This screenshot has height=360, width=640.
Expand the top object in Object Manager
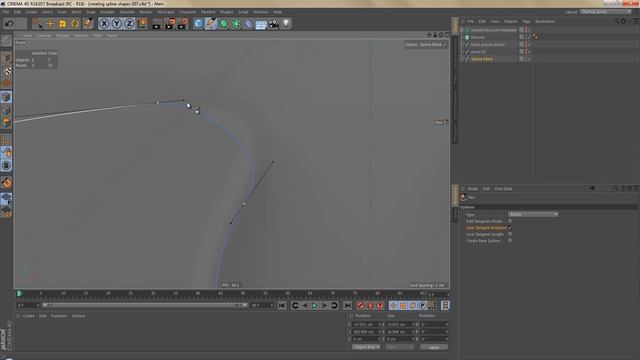(x=462, y=30)
